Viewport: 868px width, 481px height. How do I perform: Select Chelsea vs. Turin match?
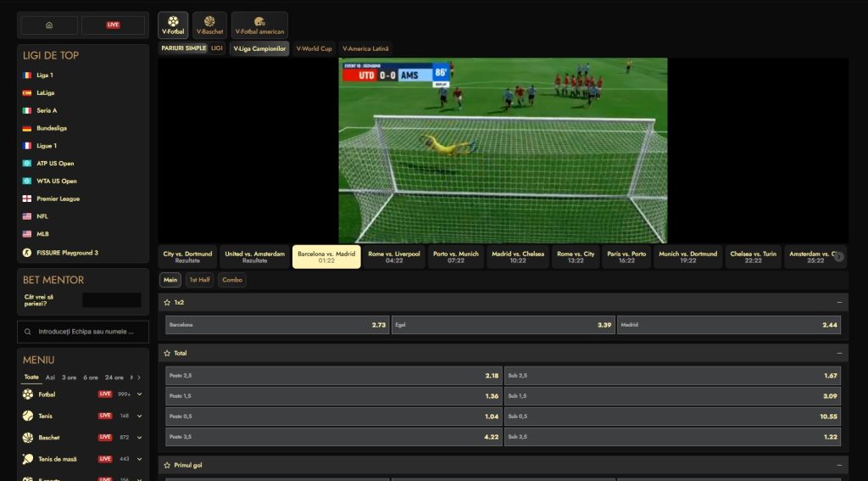(754, 257)
